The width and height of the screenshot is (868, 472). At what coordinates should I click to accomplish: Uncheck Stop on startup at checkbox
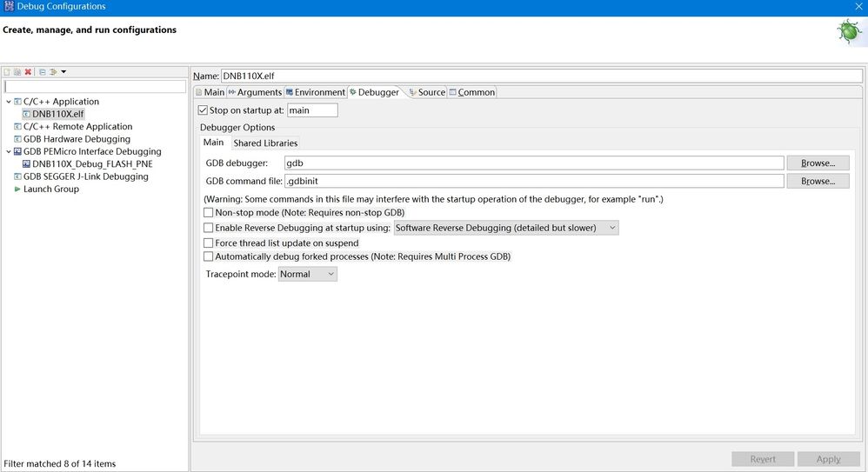204,110
